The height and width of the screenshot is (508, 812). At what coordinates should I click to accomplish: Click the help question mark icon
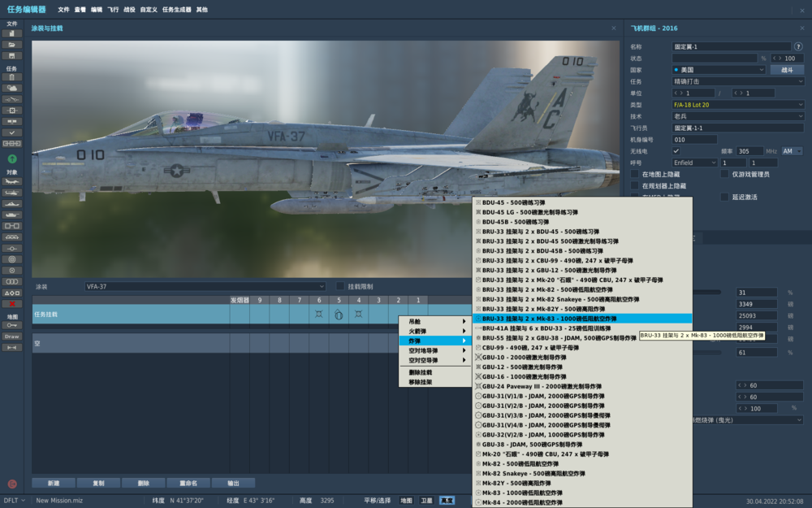click(798, 46)
